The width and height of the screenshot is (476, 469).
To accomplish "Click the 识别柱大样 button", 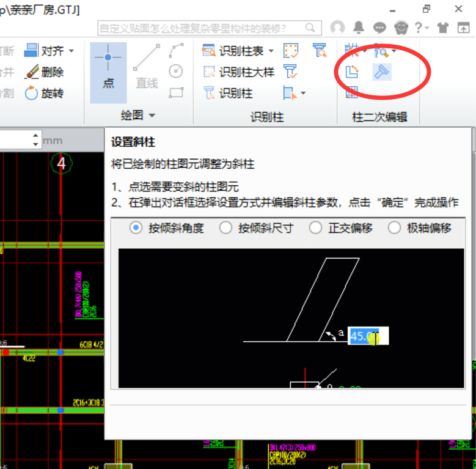I will tap(238, 72).
